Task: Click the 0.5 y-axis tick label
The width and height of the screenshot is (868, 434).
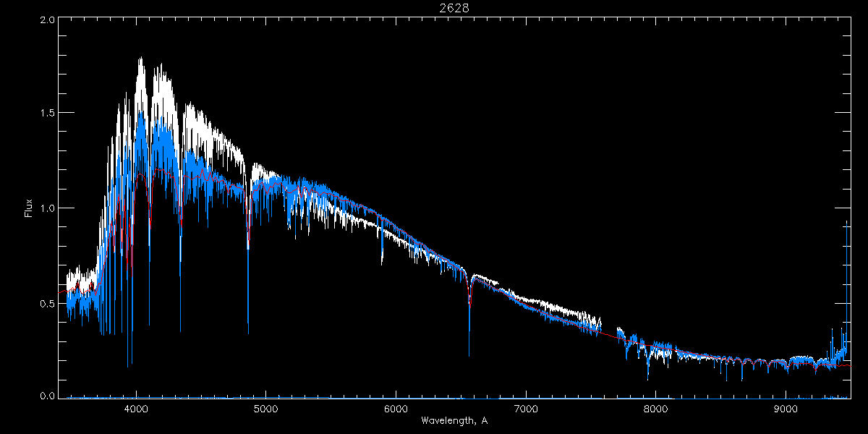Action: point(45,303)
